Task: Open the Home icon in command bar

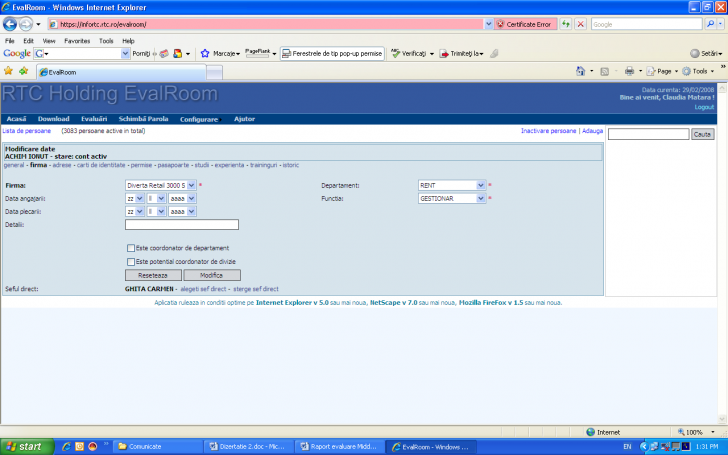Action: point(581,71)
